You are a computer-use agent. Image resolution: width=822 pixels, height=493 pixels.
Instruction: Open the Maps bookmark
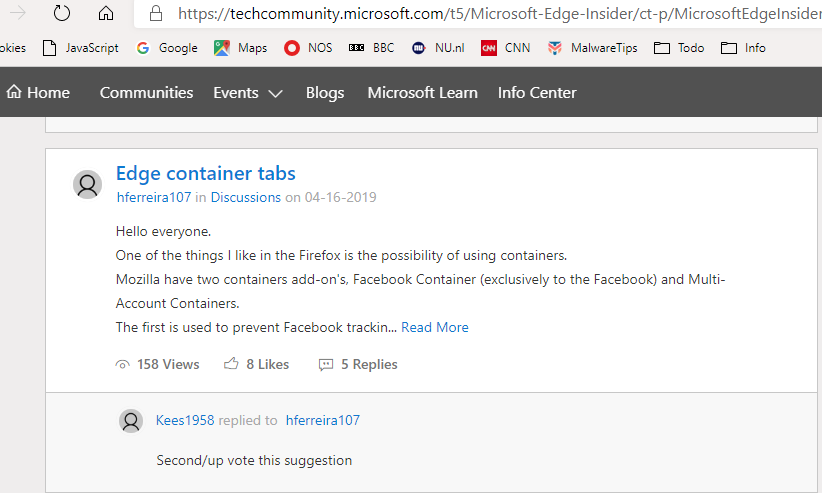pos(241,48)
